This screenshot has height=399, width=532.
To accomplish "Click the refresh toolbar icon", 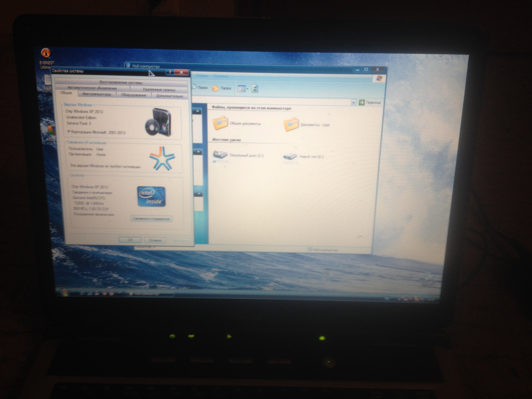I will pyautogui.click(x=255, y=89).
